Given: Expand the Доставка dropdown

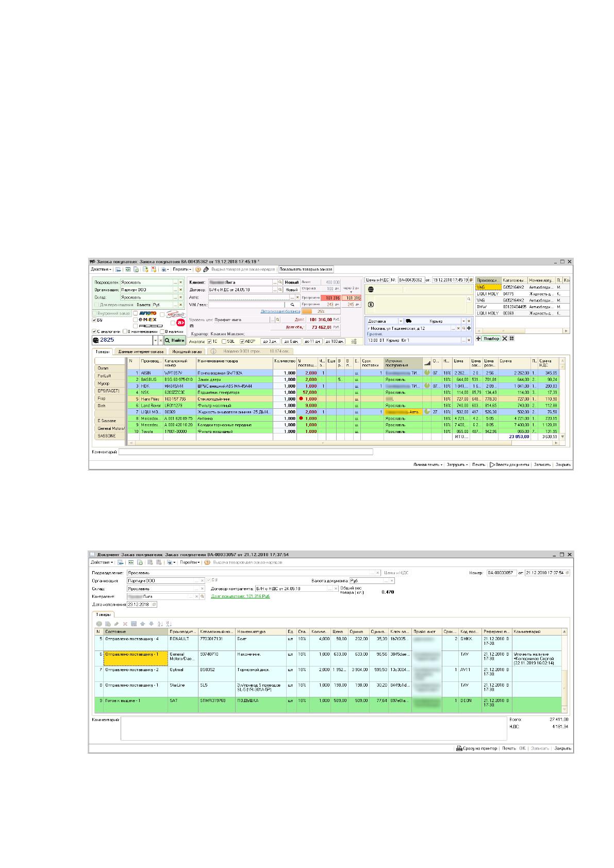Looking at the screenshot, I should [x=401, y=321].
